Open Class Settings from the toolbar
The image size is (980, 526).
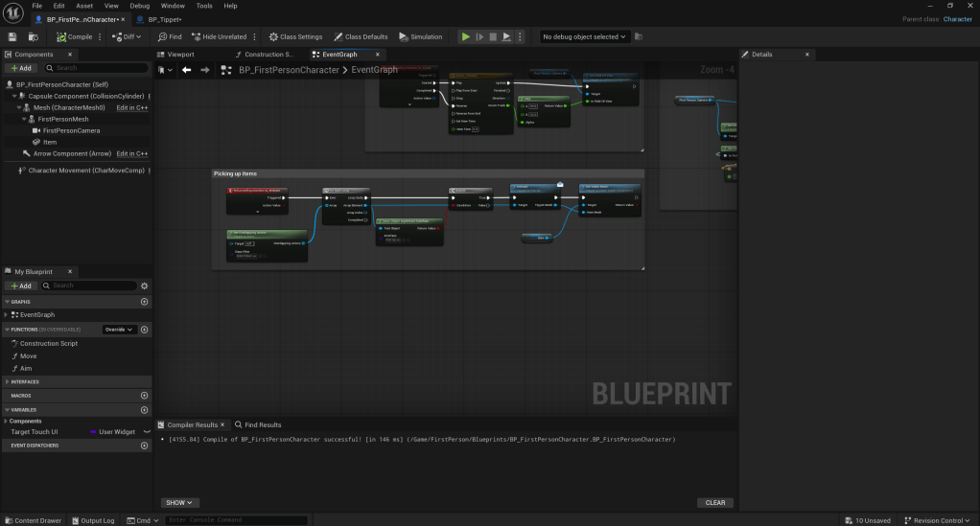pyautogui.click(x=295, y=36)
